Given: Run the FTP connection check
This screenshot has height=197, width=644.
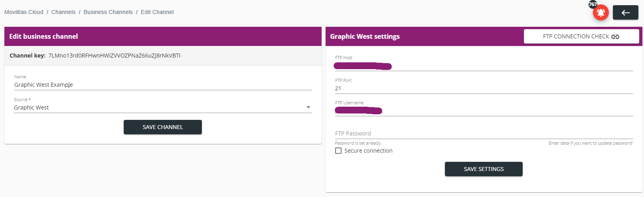Looking at the screenshot, I should [x=581, y=36].
